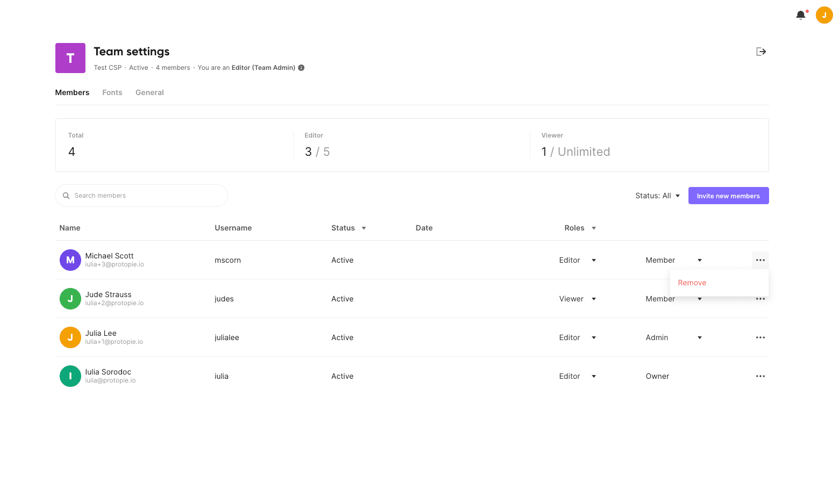Click the search magnifier icon

66,196
